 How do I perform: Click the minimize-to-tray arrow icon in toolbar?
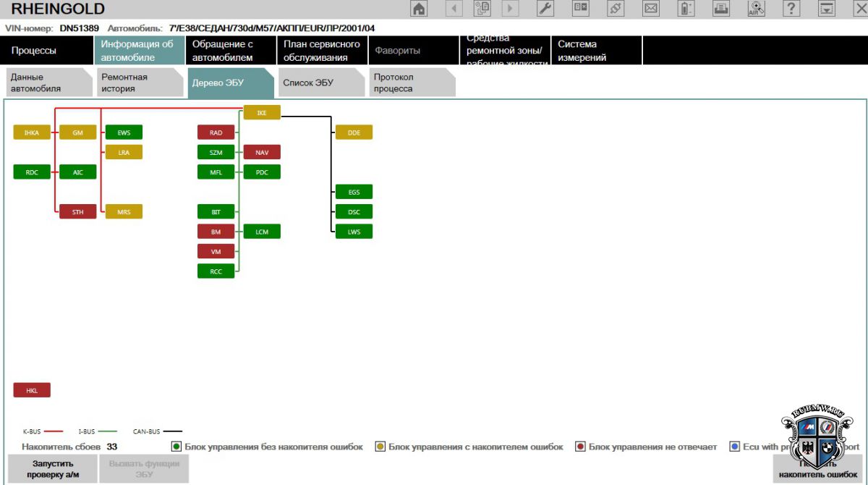click(827, 9)
